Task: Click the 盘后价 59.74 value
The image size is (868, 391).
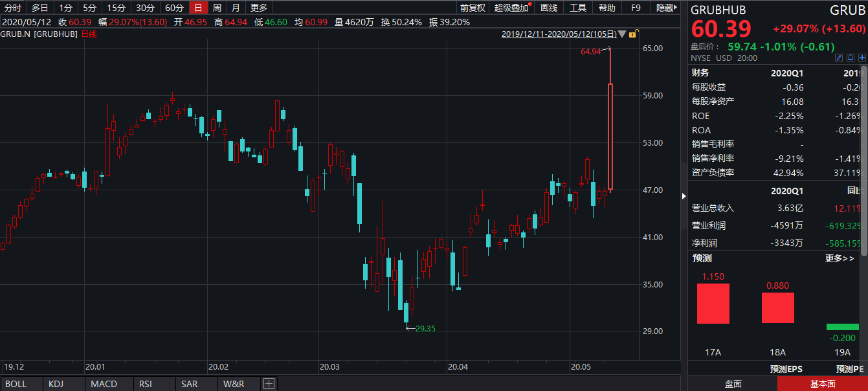Action: point(742,47)
